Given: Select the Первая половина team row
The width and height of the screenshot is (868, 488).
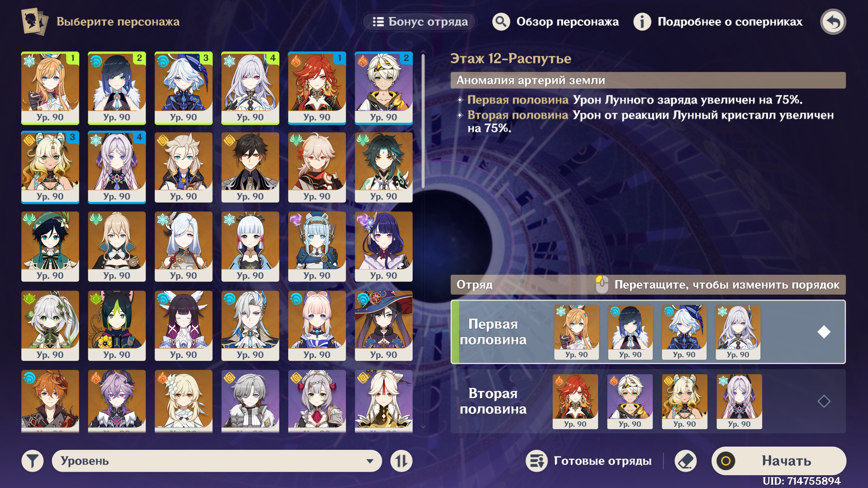Looking at the screenshot, I should coord(648,332).
